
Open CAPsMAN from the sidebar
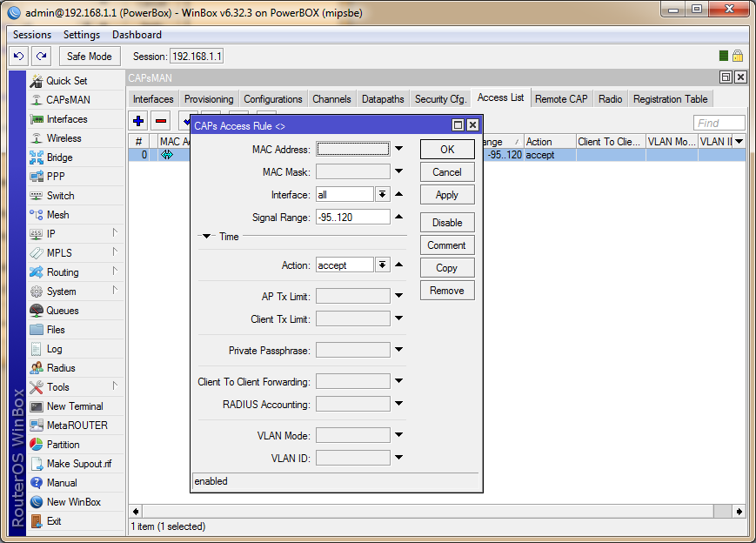coord(67,100)
